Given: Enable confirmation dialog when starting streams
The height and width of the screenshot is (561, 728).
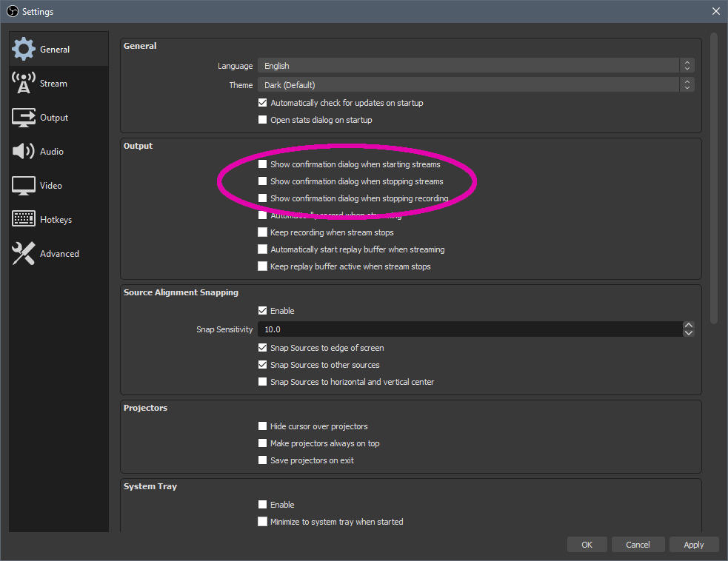Looking at the screenshot, I should pos(262,164).
